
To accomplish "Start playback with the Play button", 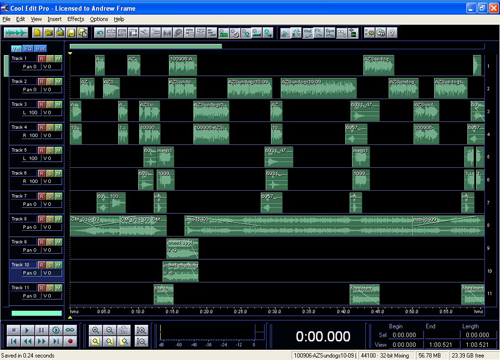I will point(27,330).
